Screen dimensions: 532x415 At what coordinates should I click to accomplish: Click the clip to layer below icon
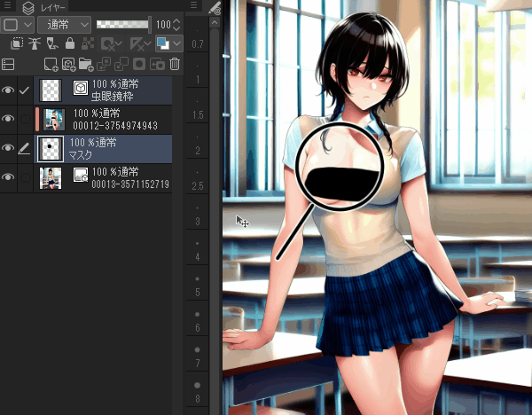tap(17, 43)
